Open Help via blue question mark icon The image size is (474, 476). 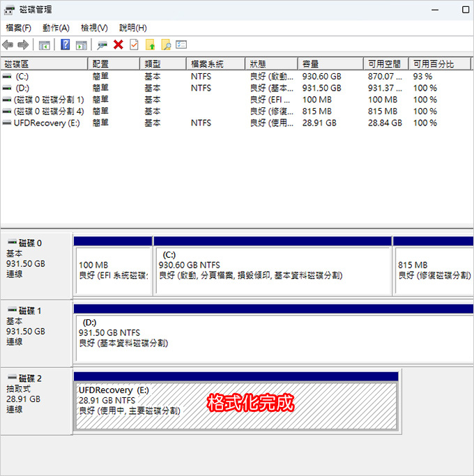pos(66,45)
